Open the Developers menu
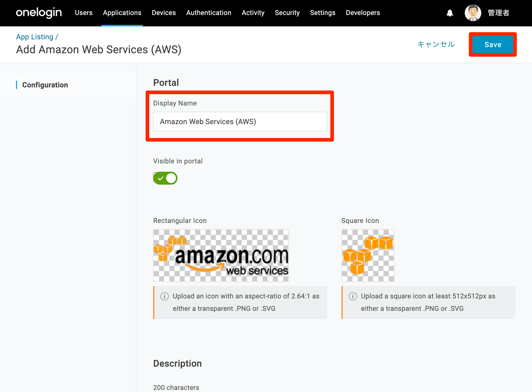This screenshot has width=532, height=392. [363, 13]
